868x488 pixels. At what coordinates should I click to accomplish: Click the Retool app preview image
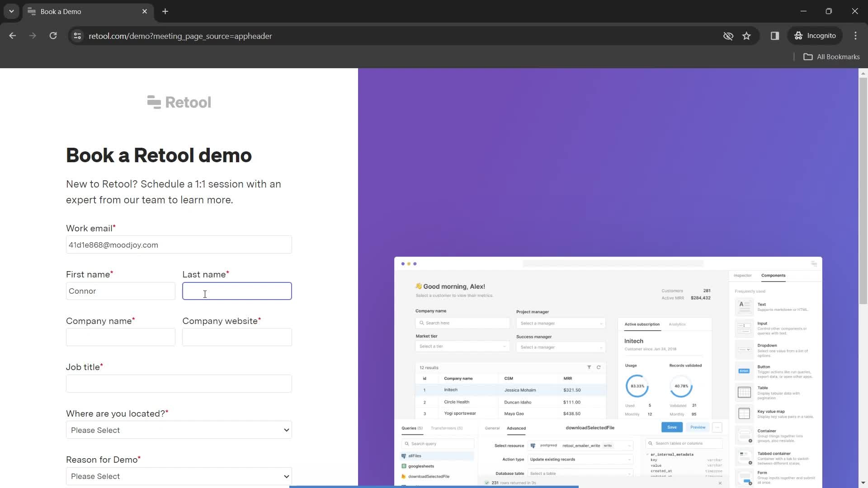[x=608, y=371]
